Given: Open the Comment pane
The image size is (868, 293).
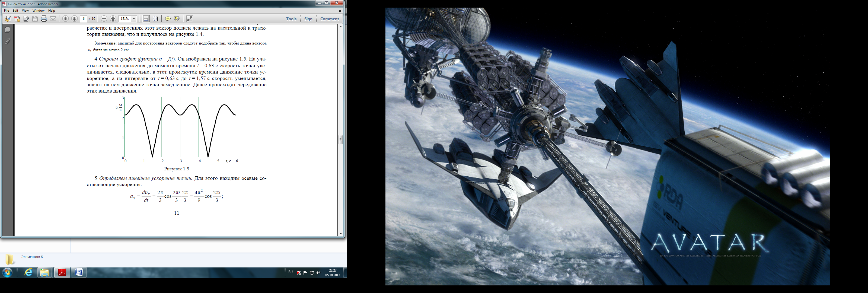Looking at the screenshot, I should [330, 19].
